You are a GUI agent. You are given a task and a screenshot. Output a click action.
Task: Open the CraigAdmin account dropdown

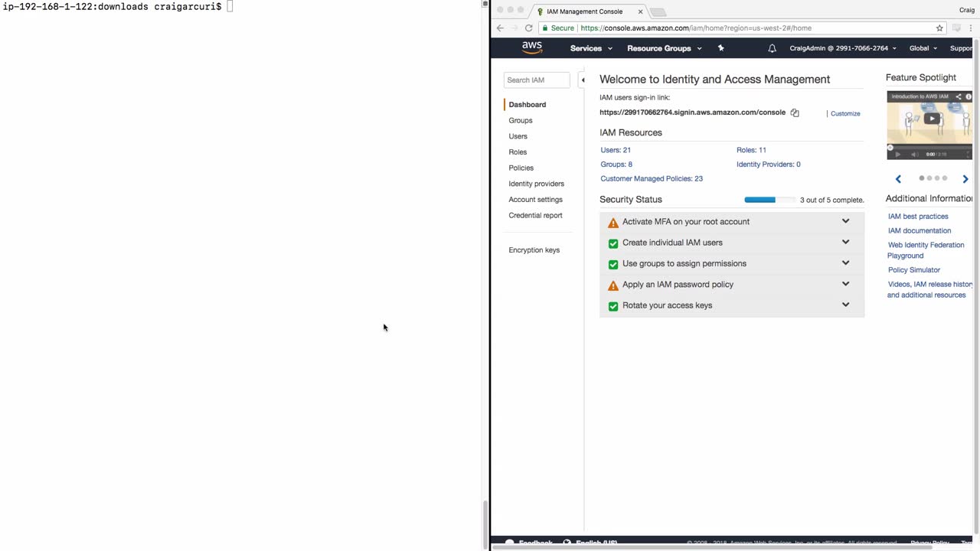point(843,48)
